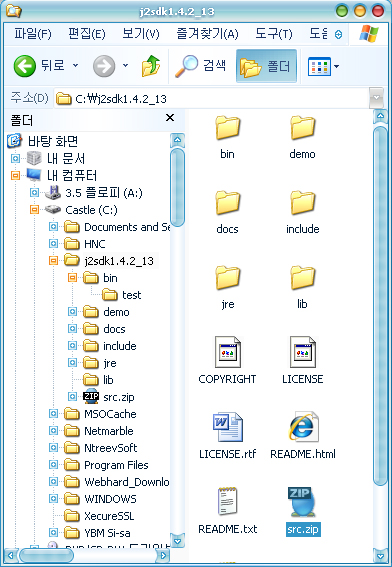
Task: Click folder tree horizontal scroll right arrow
Action: point(163,555)
